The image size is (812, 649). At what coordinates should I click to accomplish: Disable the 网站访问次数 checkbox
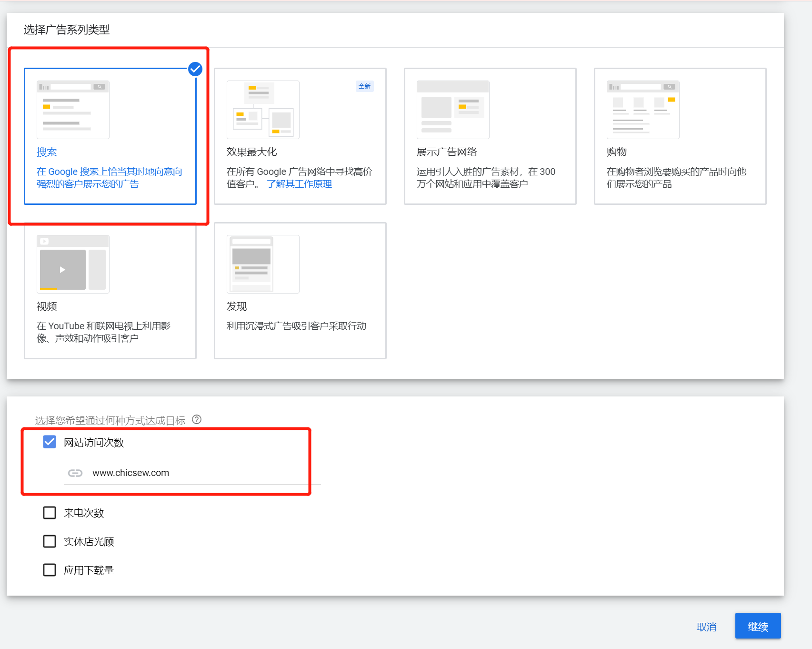coord(49,442)
